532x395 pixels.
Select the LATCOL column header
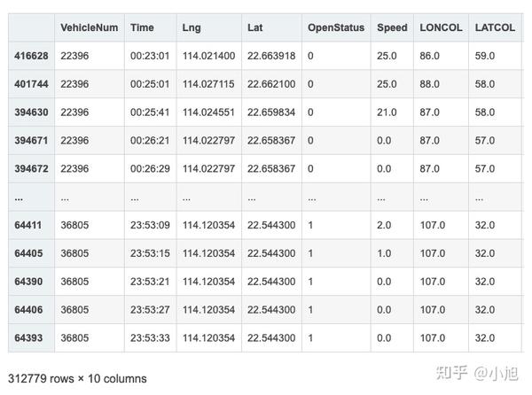493,27
